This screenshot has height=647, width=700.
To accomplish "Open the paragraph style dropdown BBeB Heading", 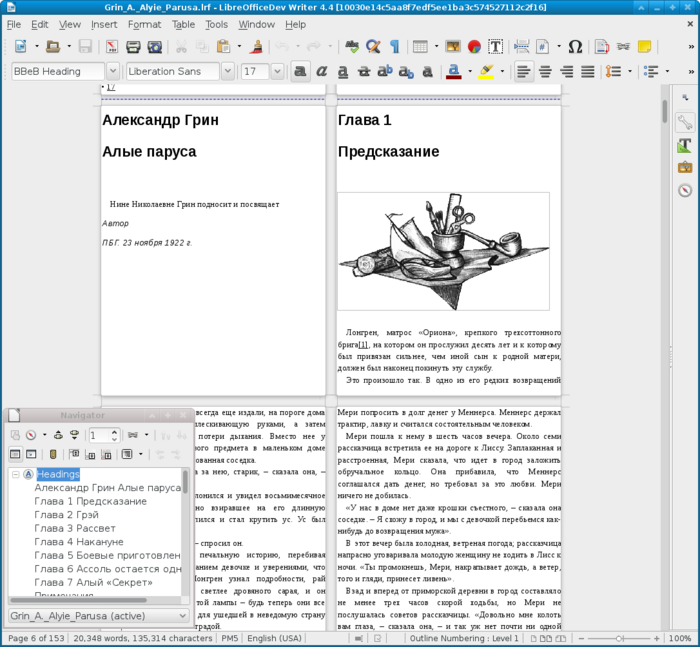I will [x=112, y=72].
